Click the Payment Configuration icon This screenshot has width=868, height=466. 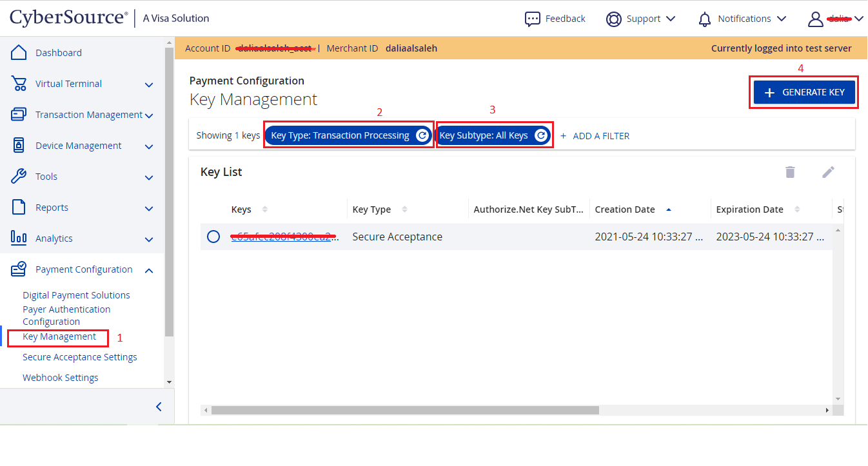point(19,269)
